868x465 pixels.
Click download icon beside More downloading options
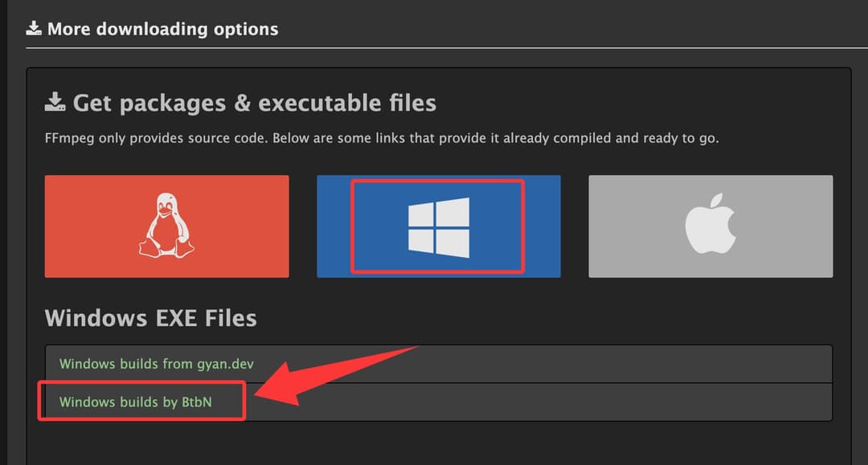coord(34,28)
